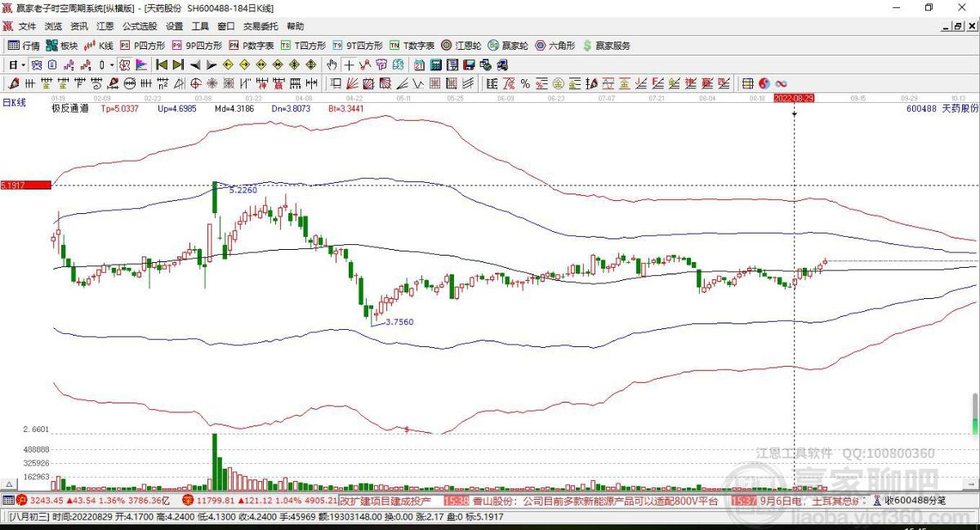Open the 板块 sector view

click(62, 46)
